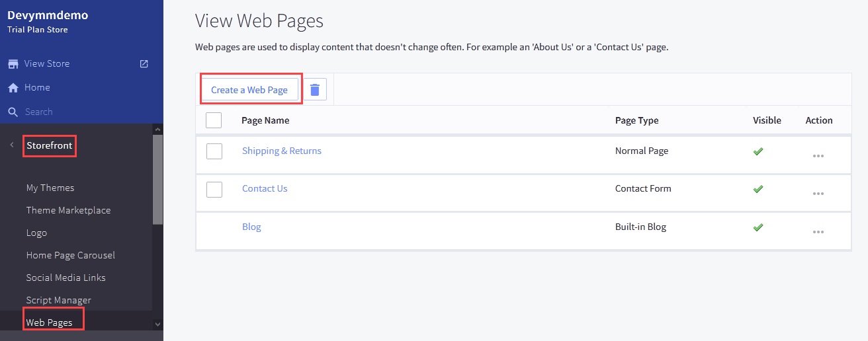Click sidebar scroll down arrow
Screen dimensions: 868x341
157,324
